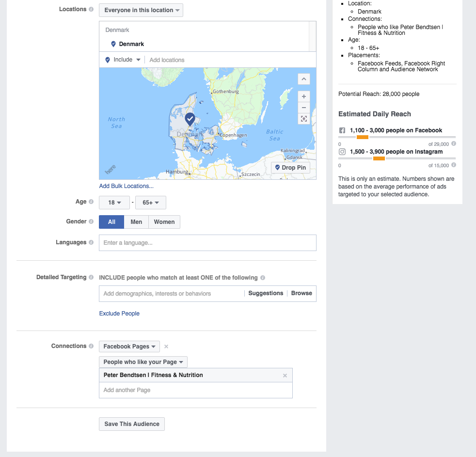The width and height of the screenshot is (476, 457).
Task: Click the Connections info icon
Action: point(91,346)
